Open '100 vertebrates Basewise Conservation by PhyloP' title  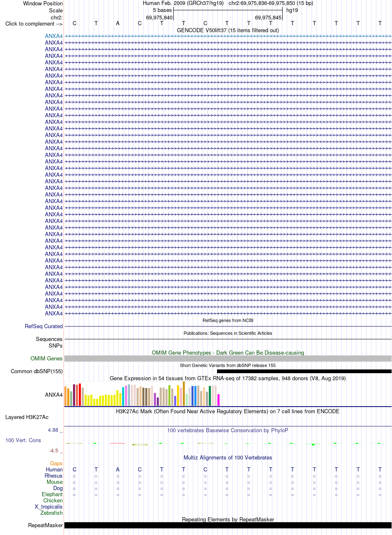click(x=228, y=430)
